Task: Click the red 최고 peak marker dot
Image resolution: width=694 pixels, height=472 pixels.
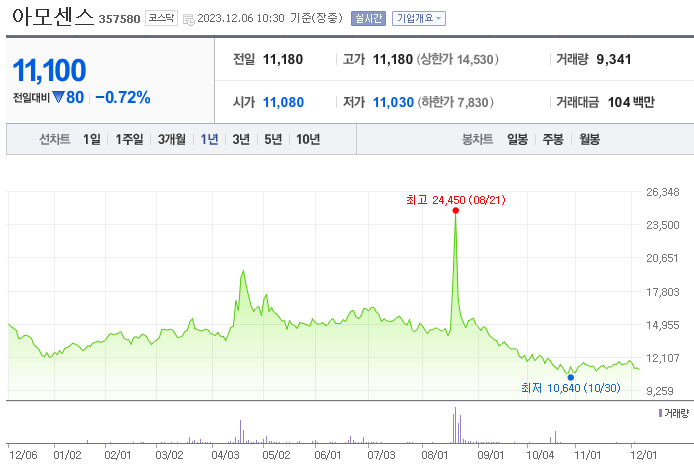Action: click(x=455, y=210)
